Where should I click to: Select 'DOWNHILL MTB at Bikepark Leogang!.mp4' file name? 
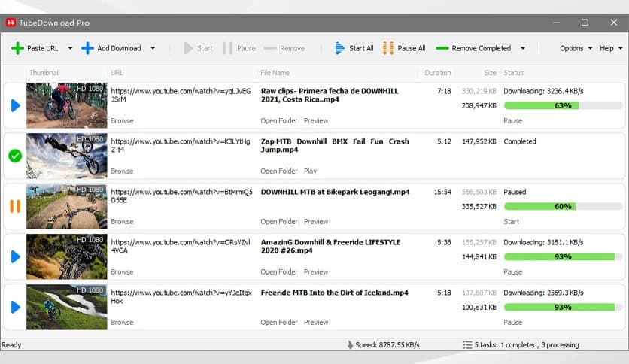335,192
